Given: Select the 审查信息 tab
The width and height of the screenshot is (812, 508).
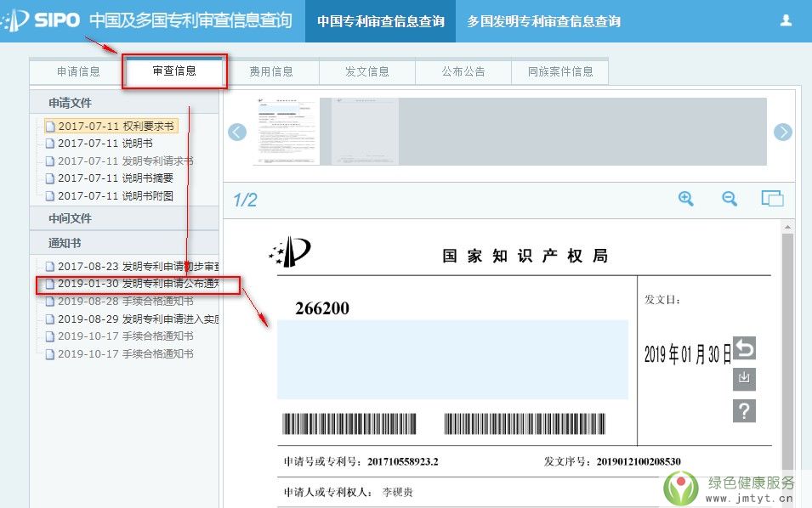Looking at the screenshot, I should (x=174, y=71).
